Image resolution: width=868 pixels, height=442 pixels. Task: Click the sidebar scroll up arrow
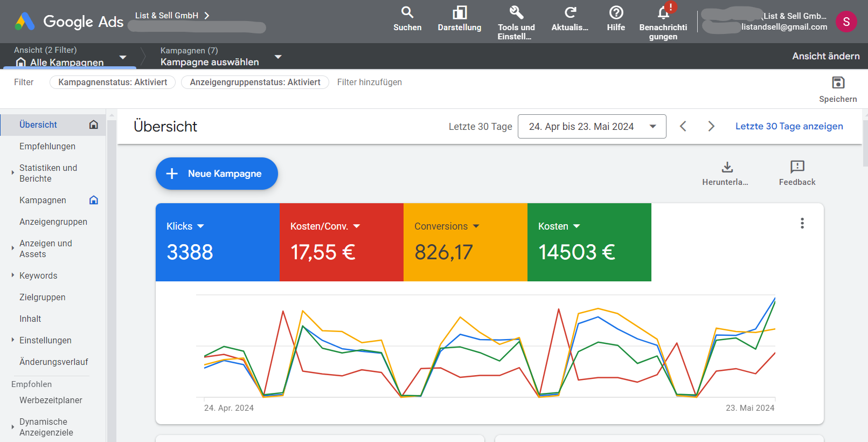coord(112,115)
